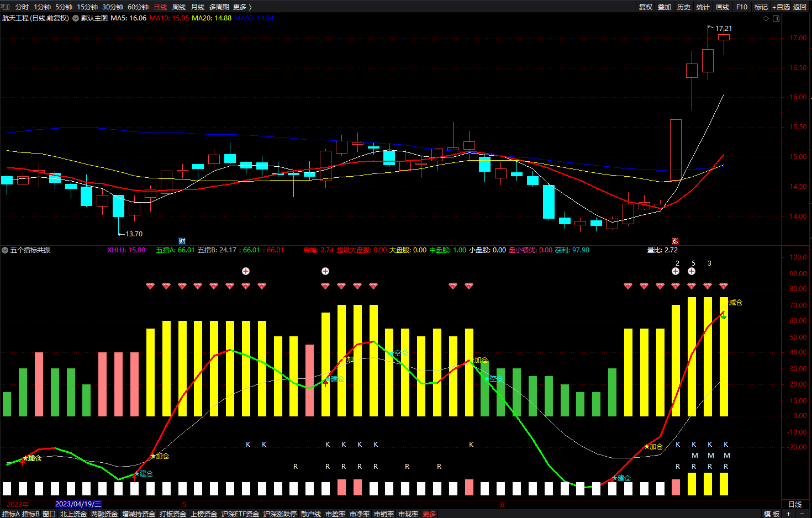Image resolution: width=812 pixels, height=518 pixels.
Task: Click the +自选 add to watchlist button
Action: 781,7
